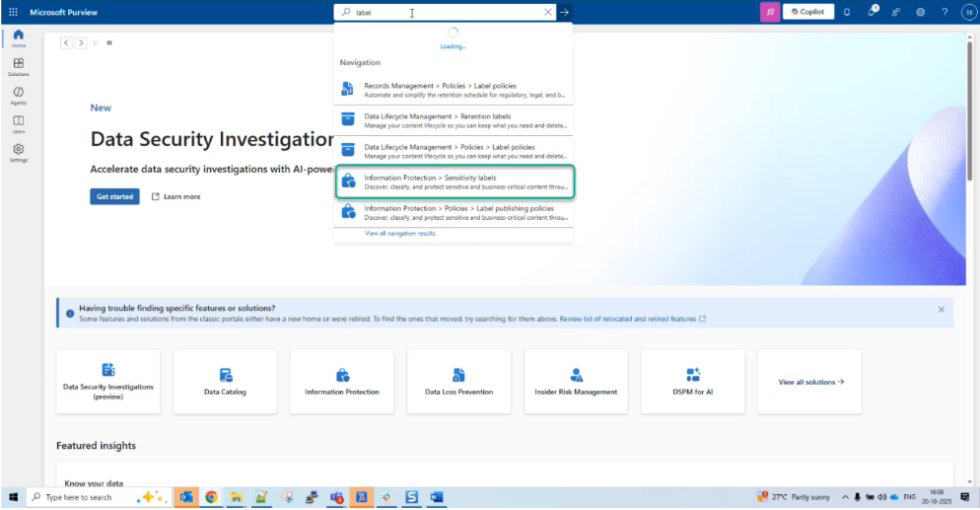Open the help question mark icon
The image size is (980, 510).
pyautogui.click(x=945, y=12)
